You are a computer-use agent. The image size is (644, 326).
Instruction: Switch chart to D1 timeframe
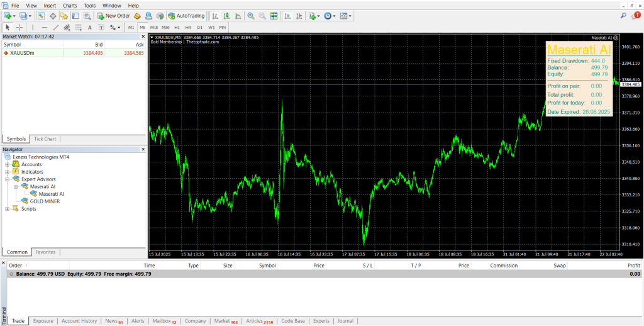[x=199, y=27]
